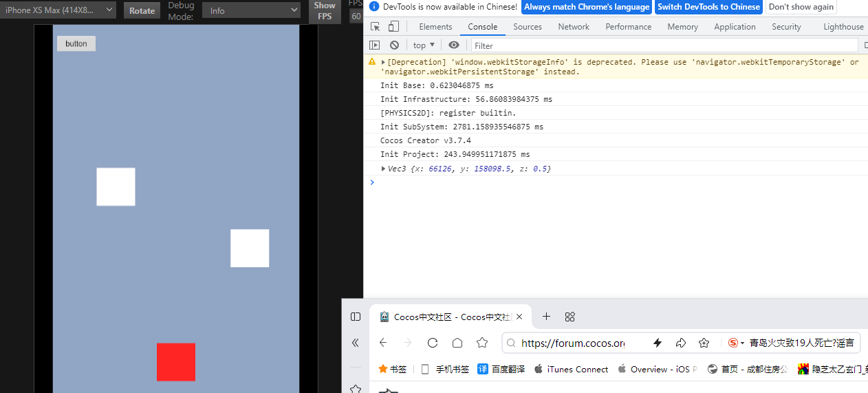Open the 书签 bookmarks folder
Image resolution: width=868 pixels, height=393 pixels.
[393, 369]
